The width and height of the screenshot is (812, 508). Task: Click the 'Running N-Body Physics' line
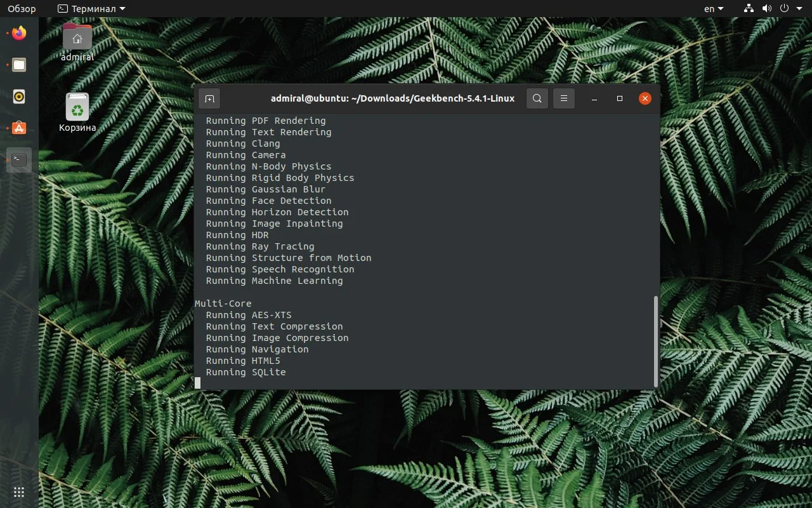point(269,166)
